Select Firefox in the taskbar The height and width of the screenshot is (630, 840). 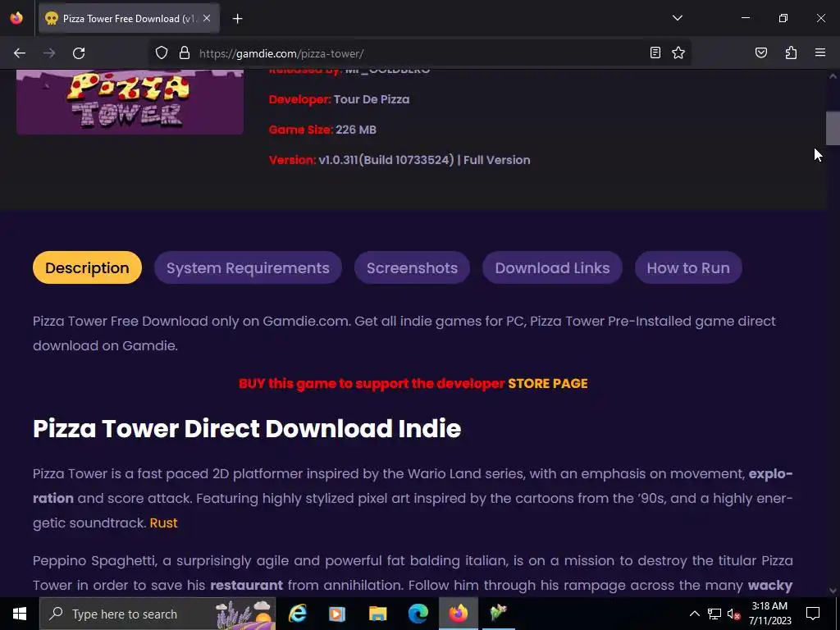coord(458,614)
